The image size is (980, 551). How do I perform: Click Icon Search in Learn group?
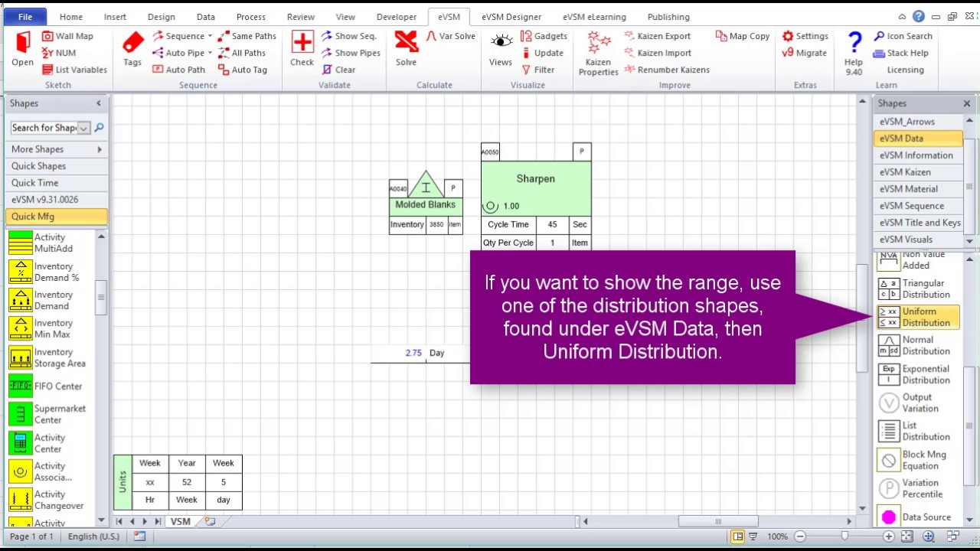tap(902, 36)
